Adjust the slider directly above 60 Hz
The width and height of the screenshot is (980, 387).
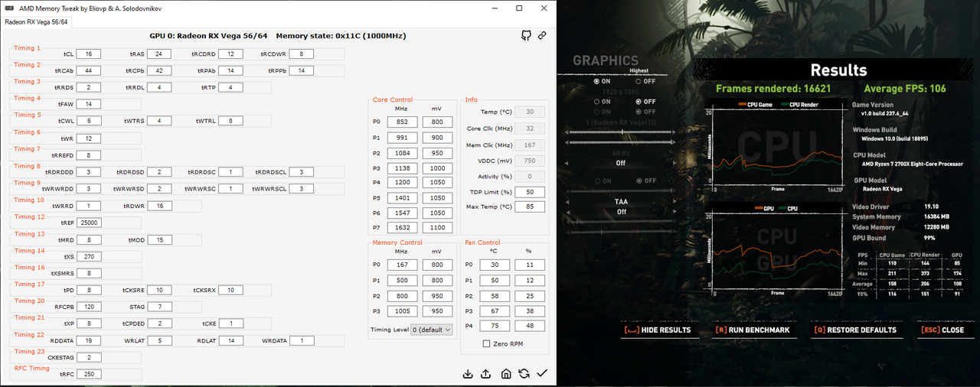coord(620,142)
